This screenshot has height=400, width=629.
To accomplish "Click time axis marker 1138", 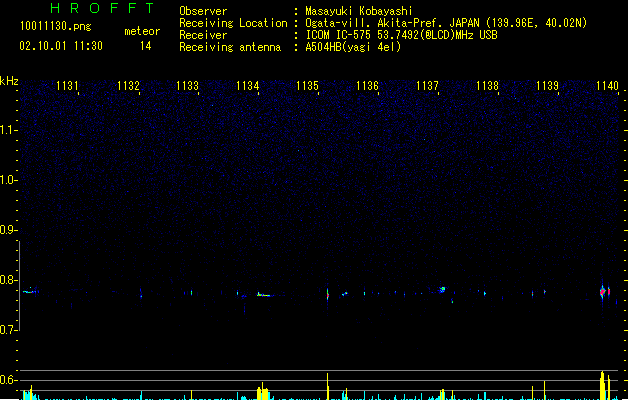I will pos(487,86).
